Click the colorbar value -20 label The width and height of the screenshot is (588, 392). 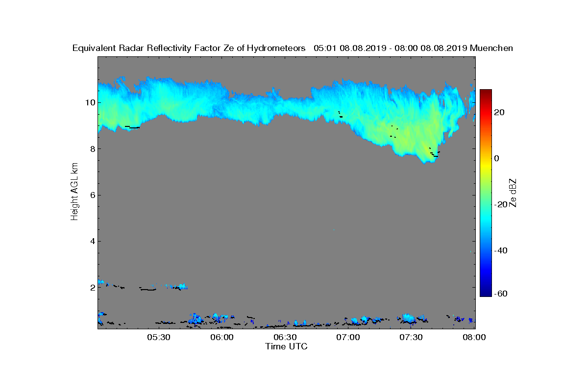point(501,204)
